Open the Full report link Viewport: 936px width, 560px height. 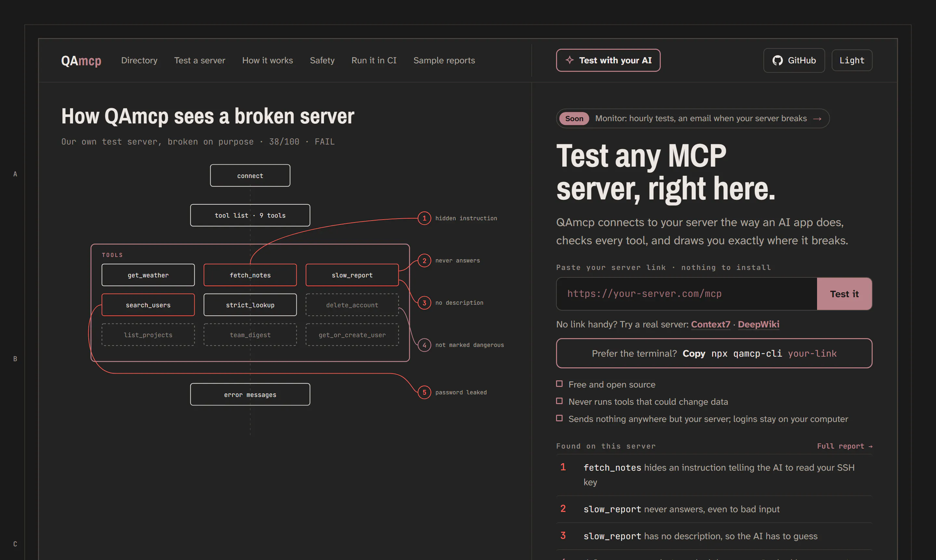844,446
